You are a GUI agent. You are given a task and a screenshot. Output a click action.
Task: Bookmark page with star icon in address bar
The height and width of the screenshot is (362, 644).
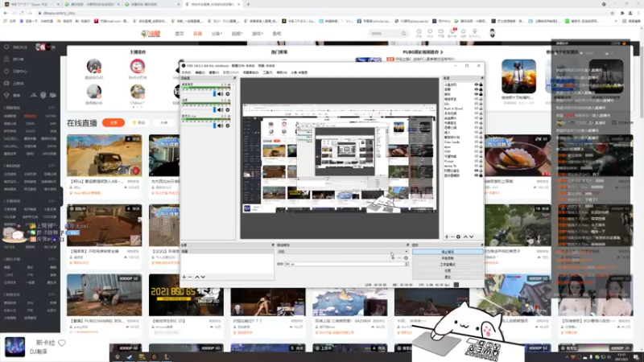[612, 13]
